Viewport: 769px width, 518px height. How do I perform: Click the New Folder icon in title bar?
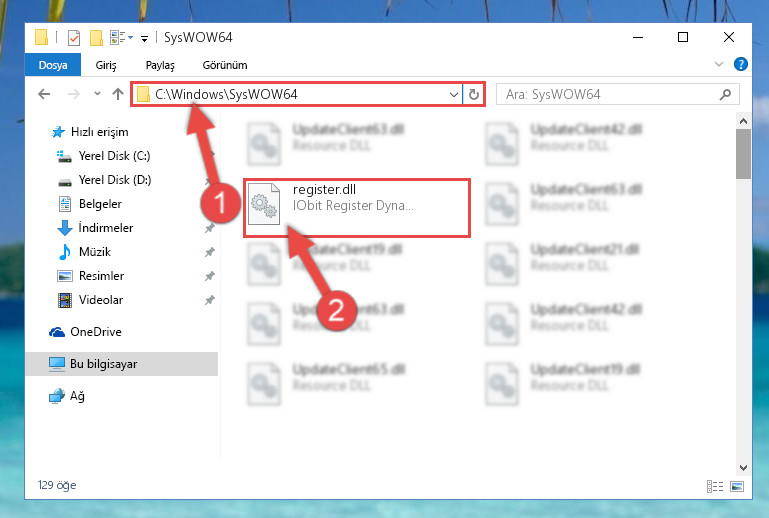(x=97, y=38)
